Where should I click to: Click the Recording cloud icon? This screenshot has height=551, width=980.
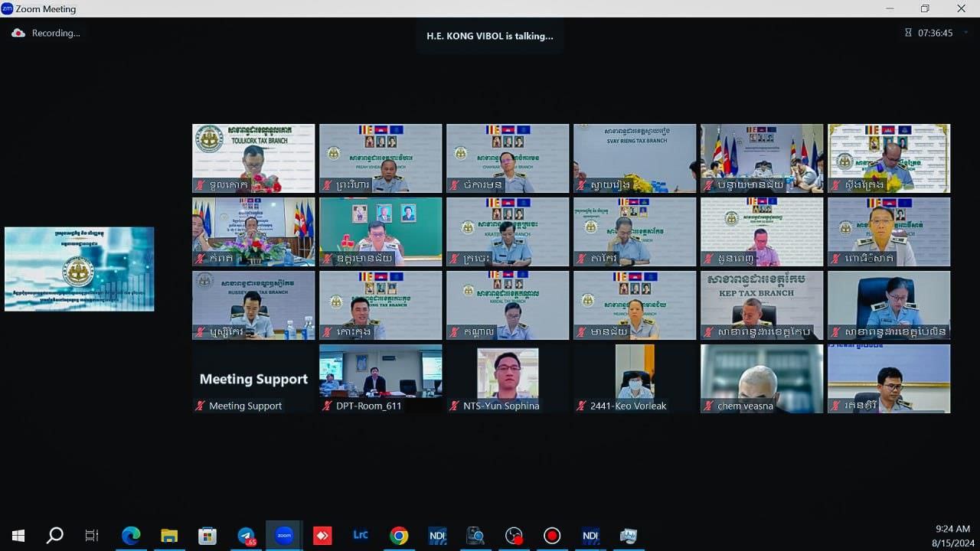point(18,33)
